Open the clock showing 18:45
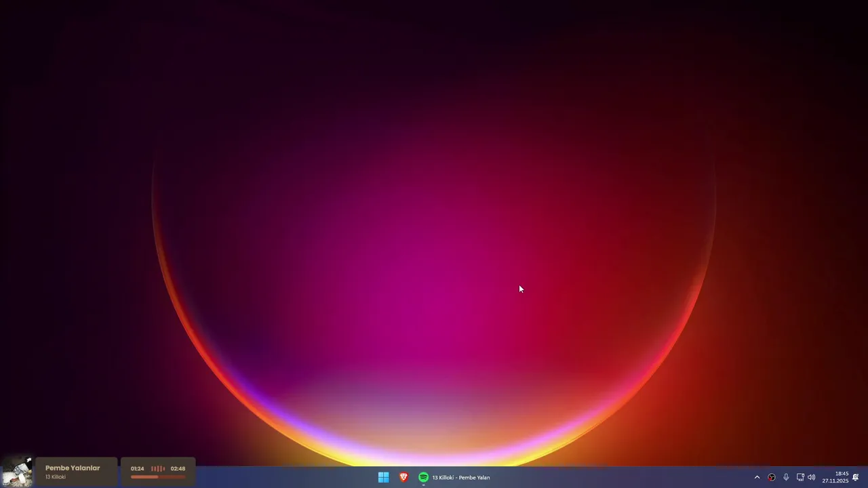Screen dimensions: 868x488 tap(835, 477)
